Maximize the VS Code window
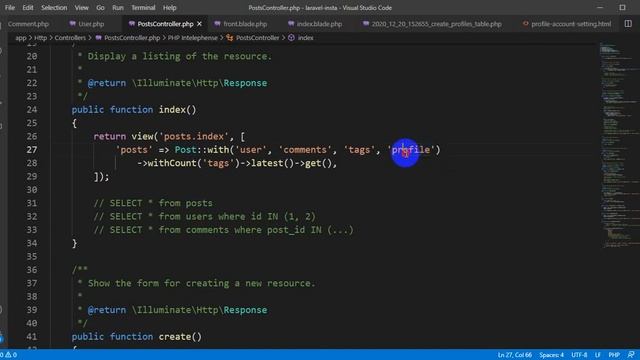 622,8
